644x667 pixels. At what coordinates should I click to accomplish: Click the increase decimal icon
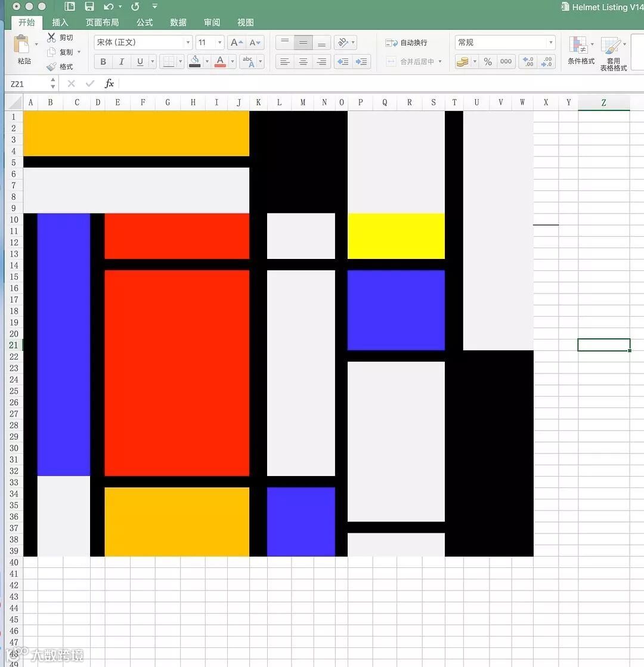coord(528,61)
